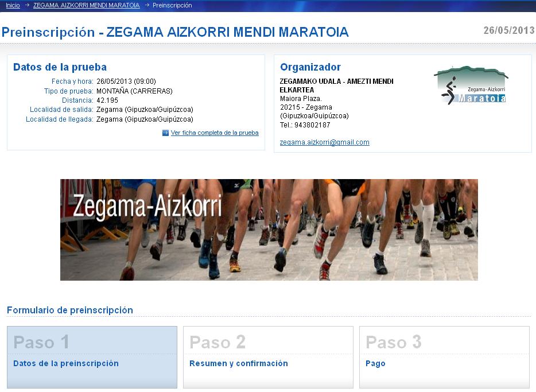Open Ver ficha completa de la prueba
Screen dimensions: 536x392
(215, 133)
